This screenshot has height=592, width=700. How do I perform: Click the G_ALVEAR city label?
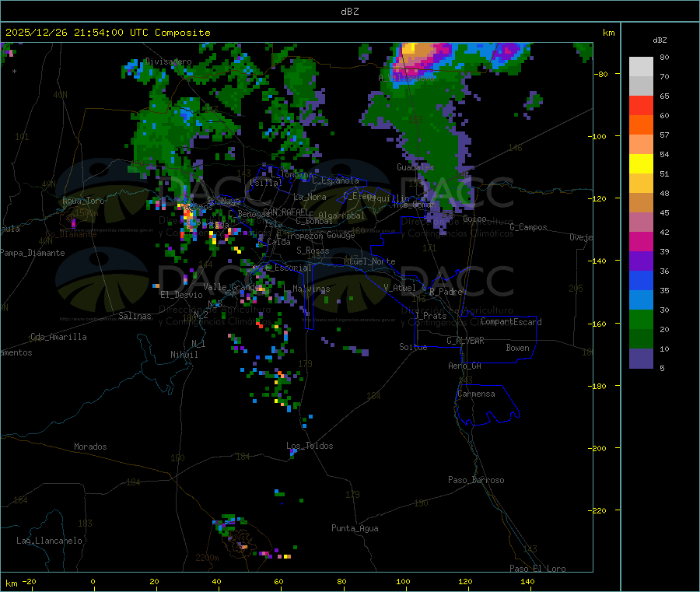coord(465,341)
